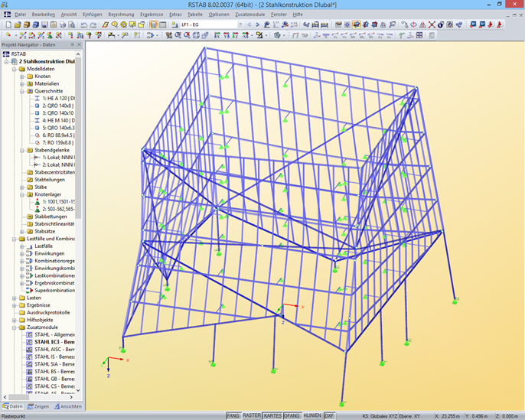Set view in Y direction
525x420 pixels.
point(227,35)
